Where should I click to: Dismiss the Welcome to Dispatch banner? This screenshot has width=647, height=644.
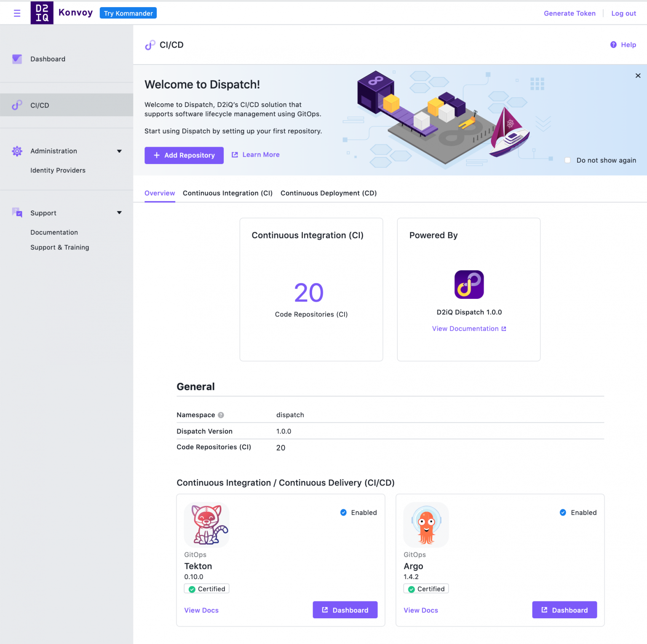(x=637, y=75)
